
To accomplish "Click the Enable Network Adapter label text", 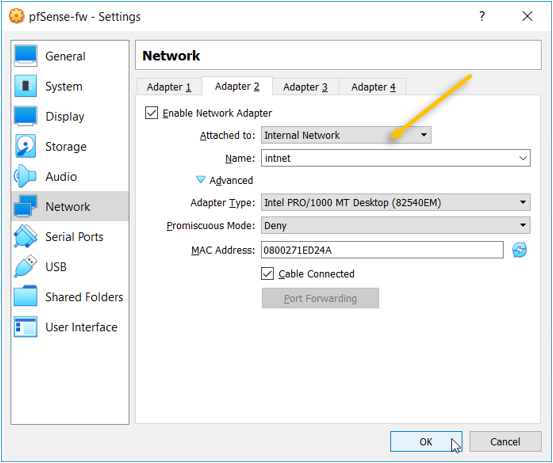I will (x=217, y=113).
